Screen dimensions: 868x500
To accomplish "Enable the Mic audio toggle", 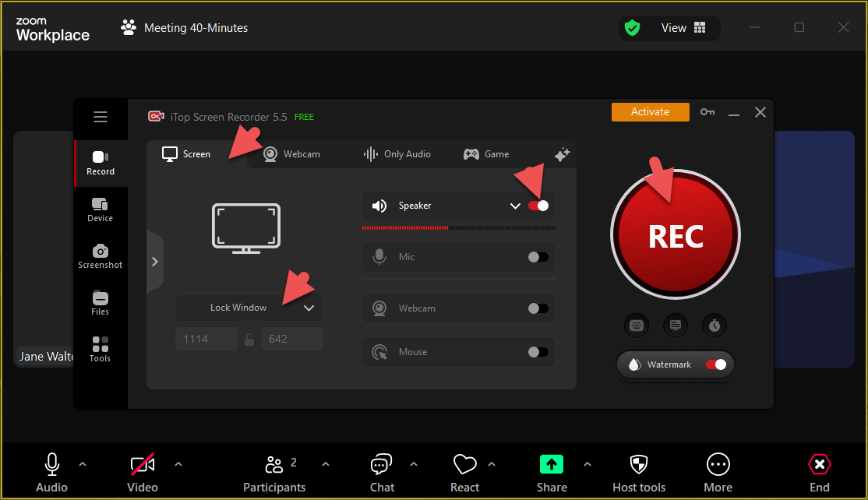I will pyautogui.click(x=538, y=256).
